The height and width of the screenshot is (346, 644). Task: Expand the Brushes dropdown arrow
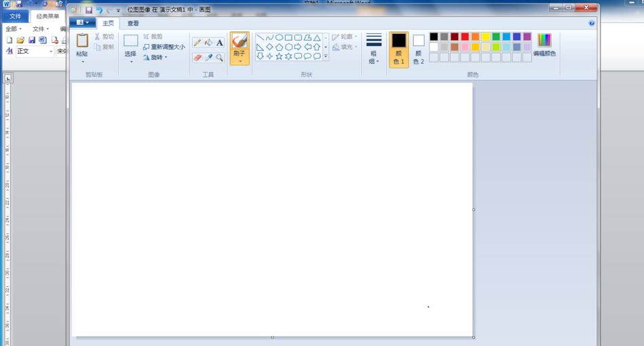point(240,62)
